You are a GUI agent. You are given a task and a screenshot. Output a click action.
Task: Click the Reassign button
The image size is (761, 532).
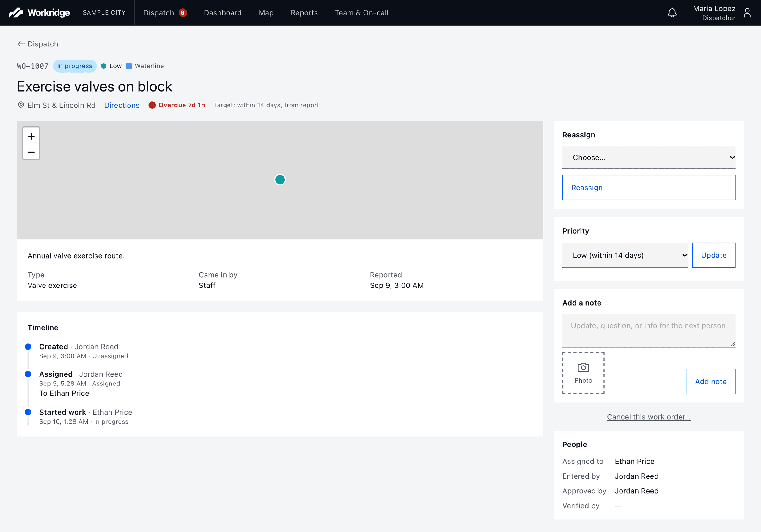649,188
